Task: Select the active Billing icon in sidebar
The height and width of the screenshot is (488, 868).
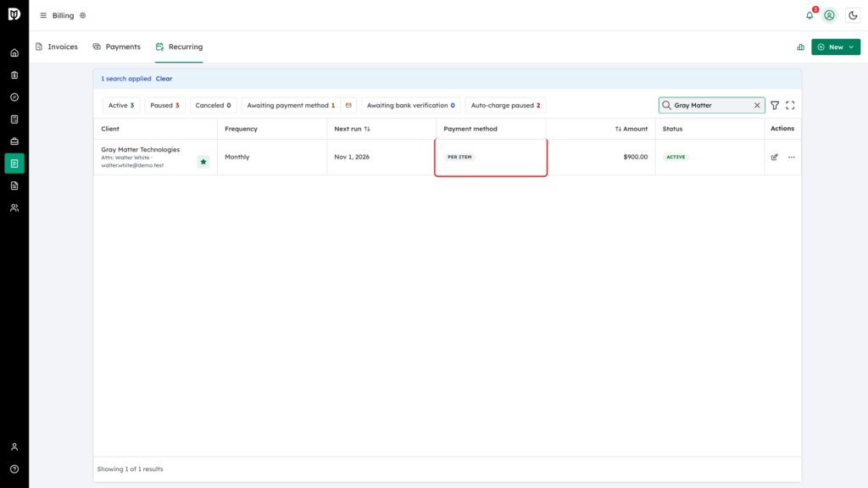Action: pyautogui.click(x=14, y=164)
